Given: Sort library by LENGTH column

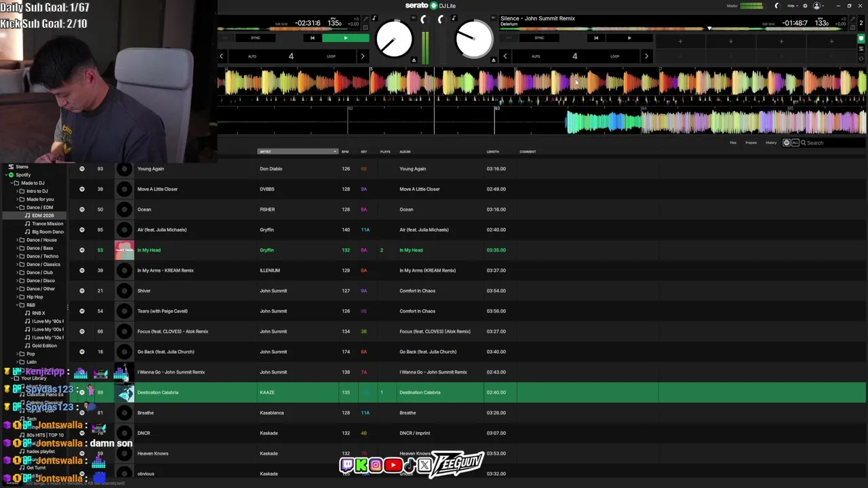Looking at the screenshot, I should pyautogui.click(x=493, y=152).
